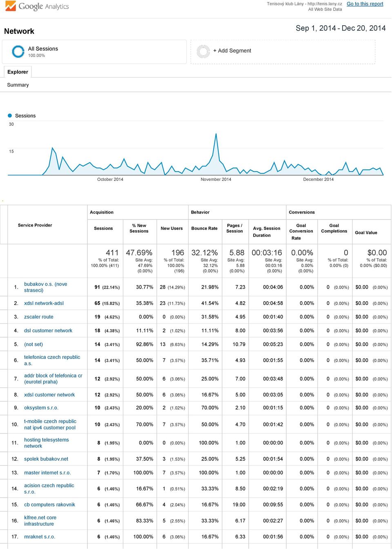This screenshot has width=392, height=549.
Task: Sort by Pages / Session column header
Action: 234,228
